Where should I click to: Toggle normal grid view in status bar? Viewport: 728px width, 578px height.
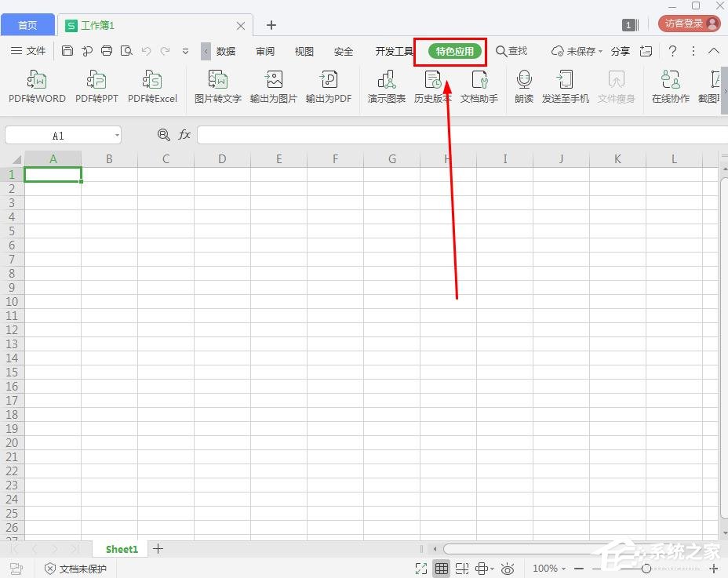click(442, 569)
